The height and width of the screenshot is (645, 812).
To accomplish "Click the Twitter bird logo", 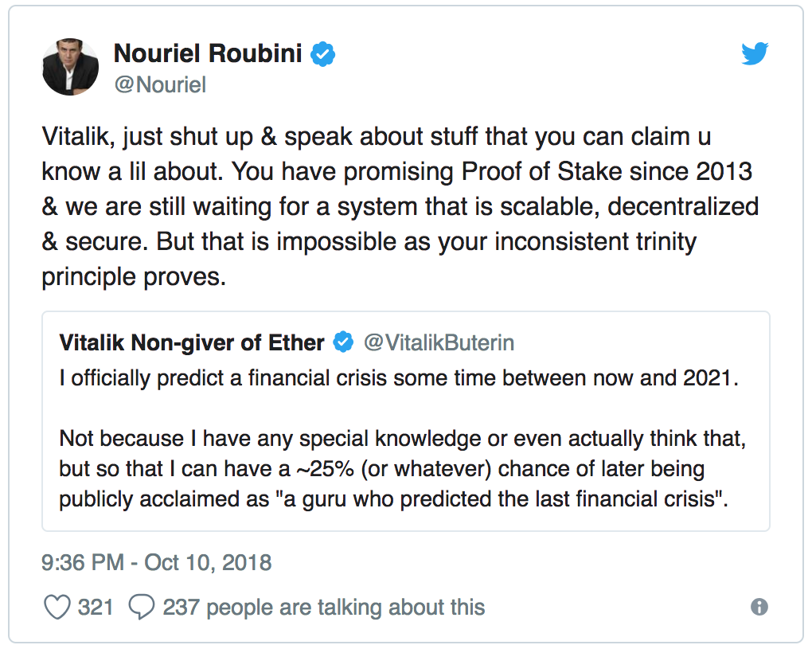I will (754, 54).
